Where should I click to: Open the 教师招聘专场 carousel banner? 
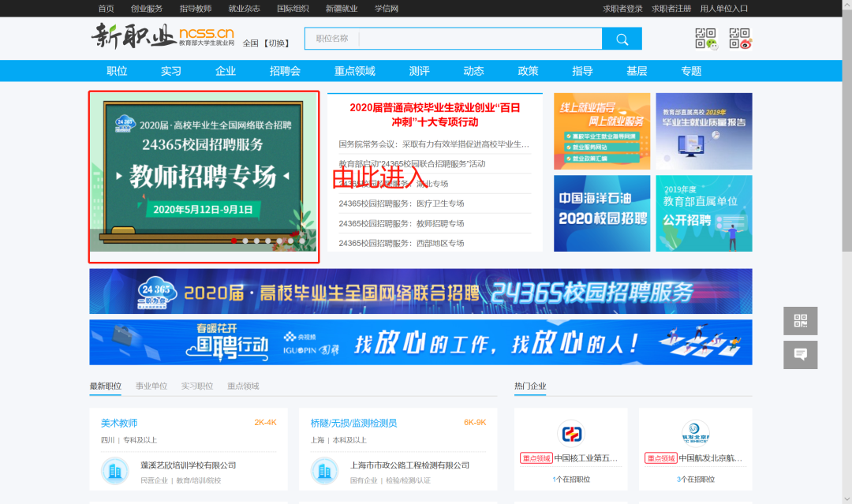[204, 172]
